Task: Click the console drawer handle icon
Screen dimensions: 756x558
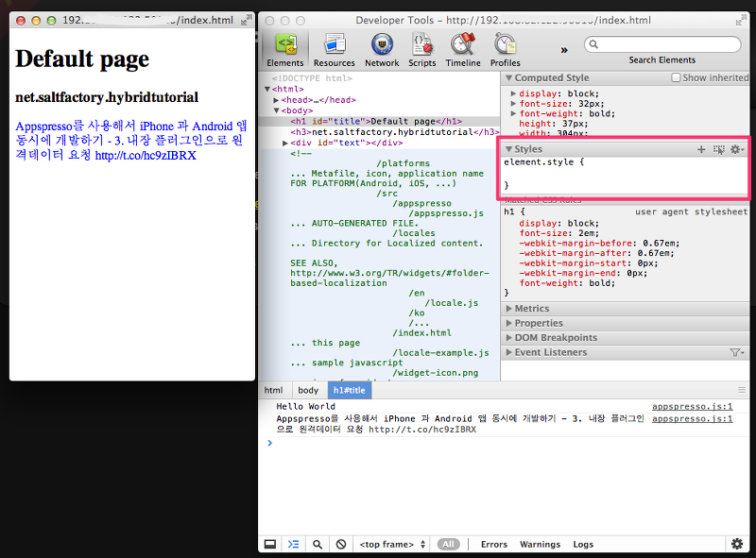Action: tap(741, 390)
